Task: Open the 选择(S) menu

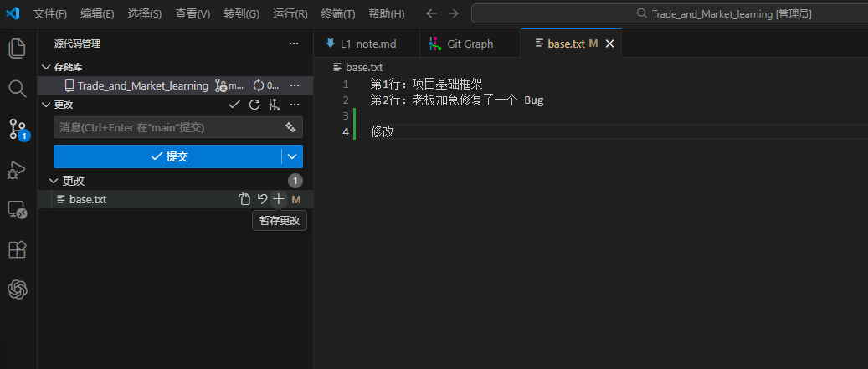Action: [145, 14]
